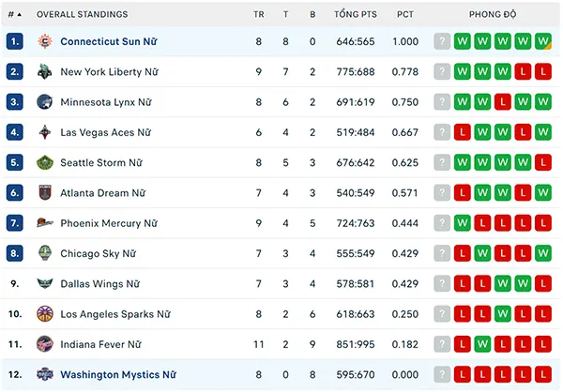This screenshot has height=392, width=563.
Task: Click the PCT value 0.000 for Washington Mystics
Action: tap(405, 374)
